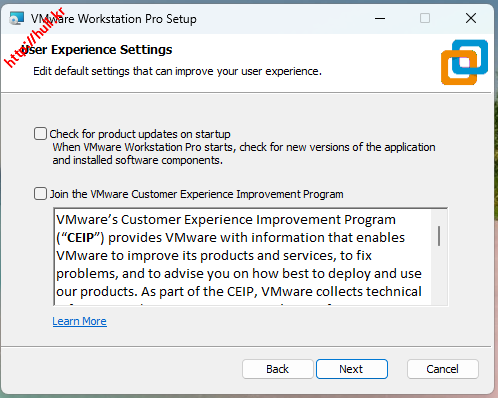Close the Setup window with the X
Image resolution: width=498 pixels, height=398 pixels.
tap(471, 18)
